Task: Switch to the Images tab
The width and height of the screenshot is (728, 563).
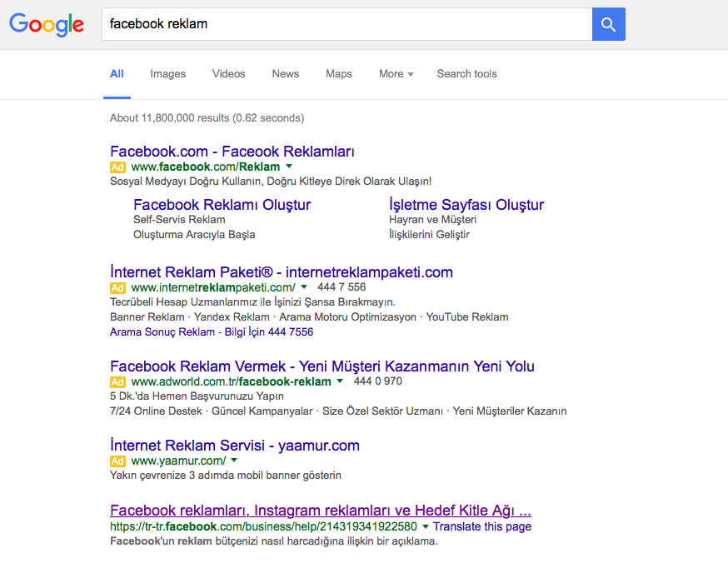Action: [x=167, y=74]
